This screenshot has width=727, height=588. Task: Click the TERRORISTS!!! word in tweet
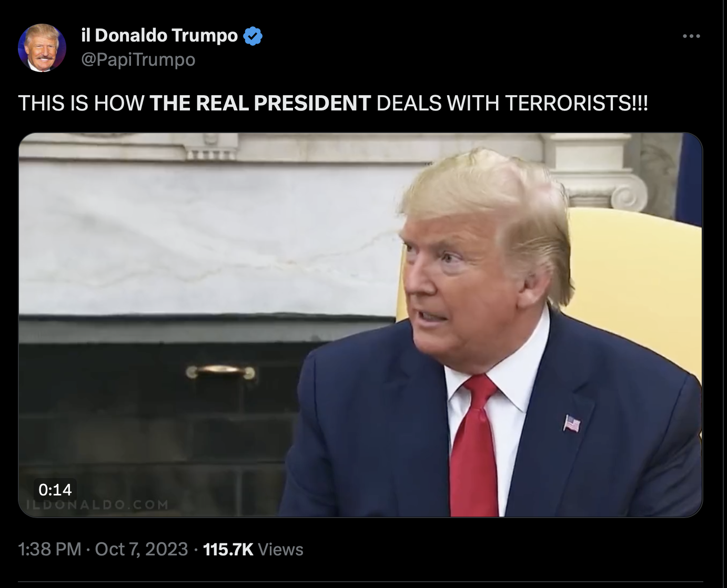(x=577, y=103)
